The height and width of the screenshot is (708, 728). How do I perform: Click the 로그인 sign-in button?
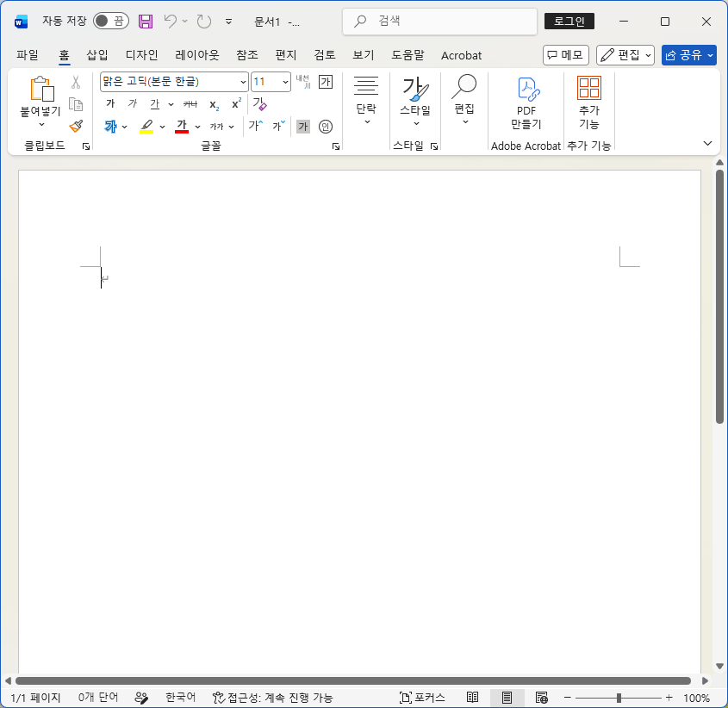[569, 22]
